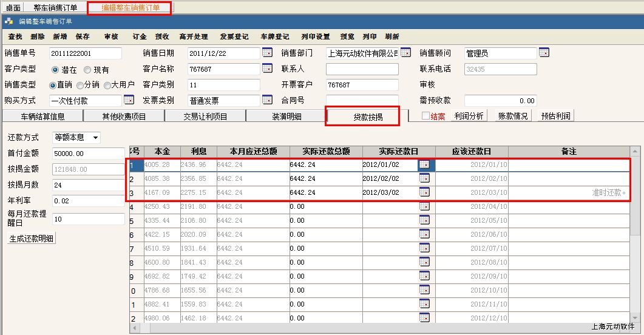The image size is (644, 335).
Task: Open calendar icon for row 1 实际还款日
Action: click(424, 164)
